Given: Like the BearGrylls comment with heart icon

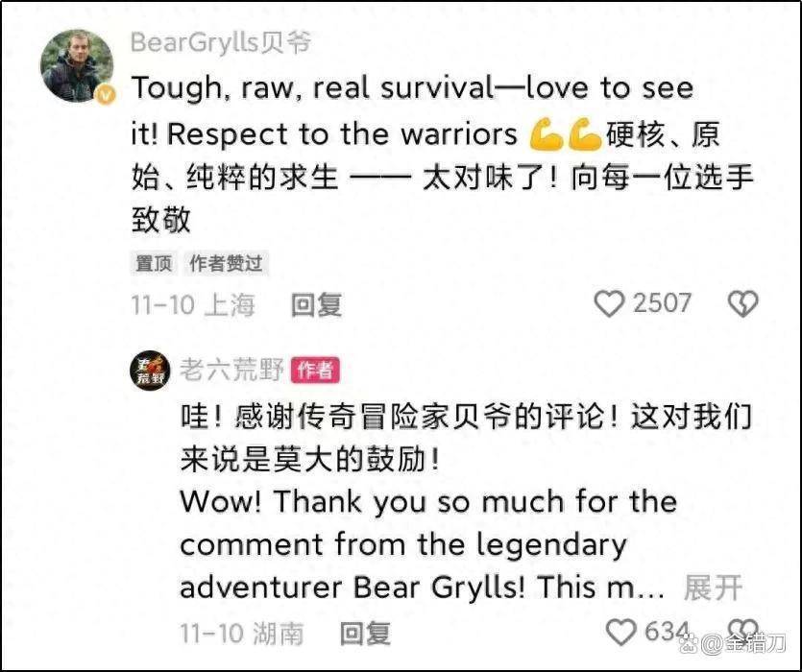Looking at the screenshot, I should tap(609, 303).
